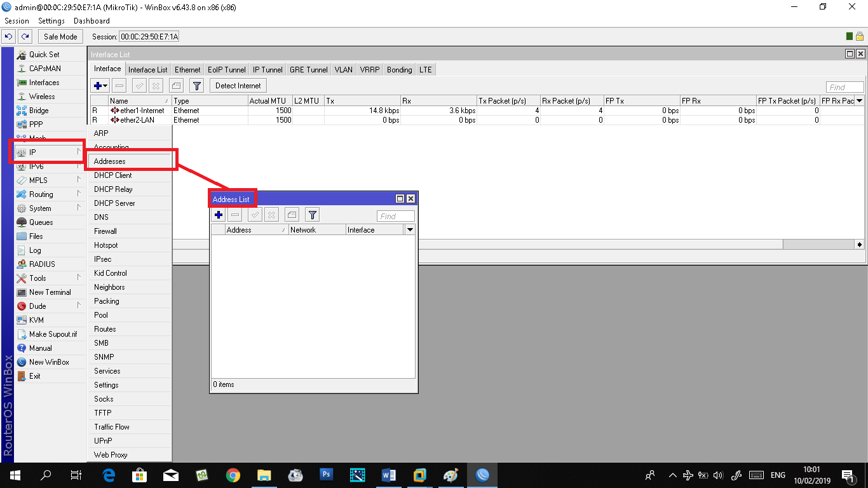This screenshot has height=488, width=868.
Task: Click Find field in Interface List
Action: (844, 87)
